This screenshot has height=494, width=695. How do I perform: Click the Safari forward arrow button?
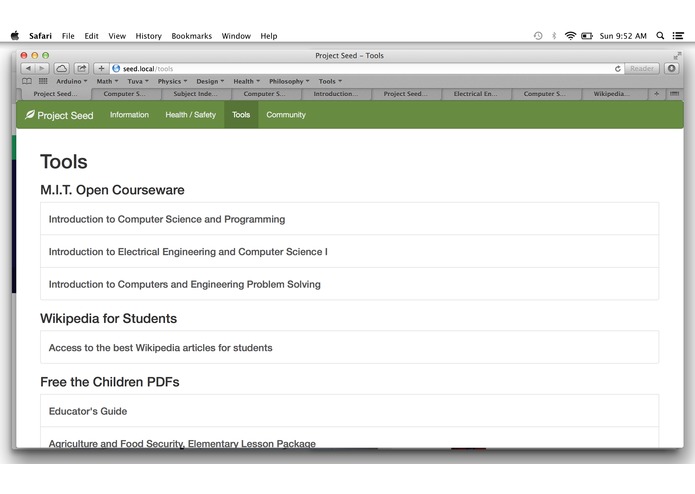42,68
